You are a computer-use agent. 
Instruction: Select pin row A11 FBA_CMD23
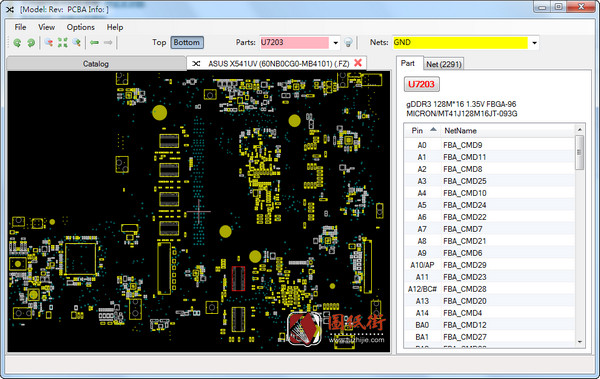pos(489,277)
